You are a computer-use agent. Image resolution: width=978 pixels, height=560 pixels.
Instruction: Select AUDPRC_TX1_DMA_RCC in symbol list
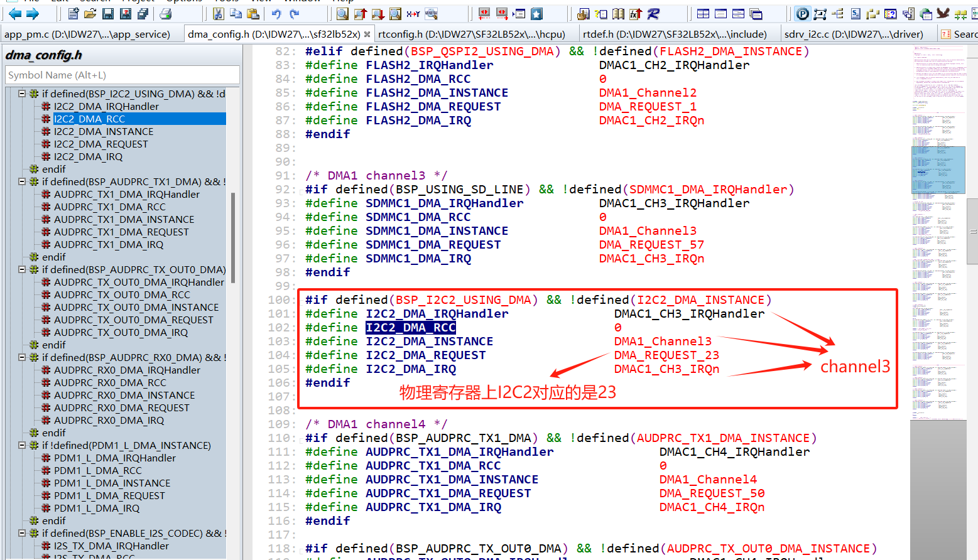point(110,207)
